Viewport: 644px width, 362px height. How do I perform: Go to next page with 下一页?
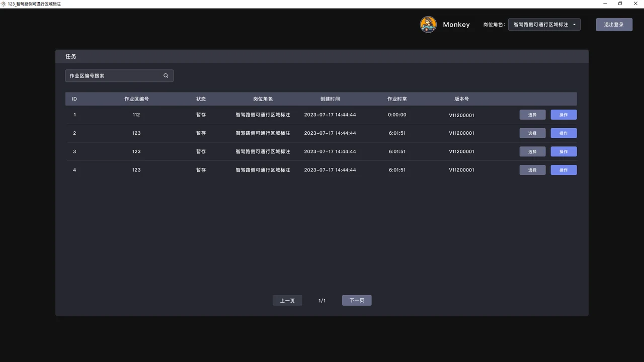(357, 301)
